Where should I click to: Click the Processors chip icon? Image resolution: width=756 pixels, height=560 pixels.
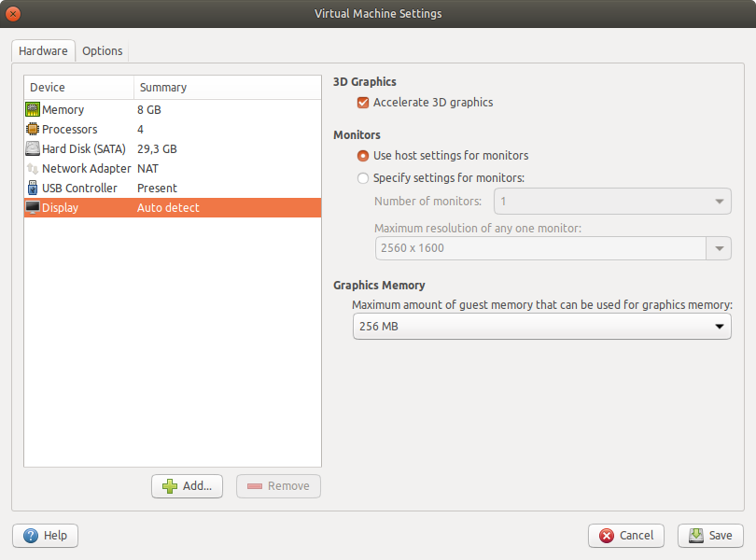click(32, 129)
